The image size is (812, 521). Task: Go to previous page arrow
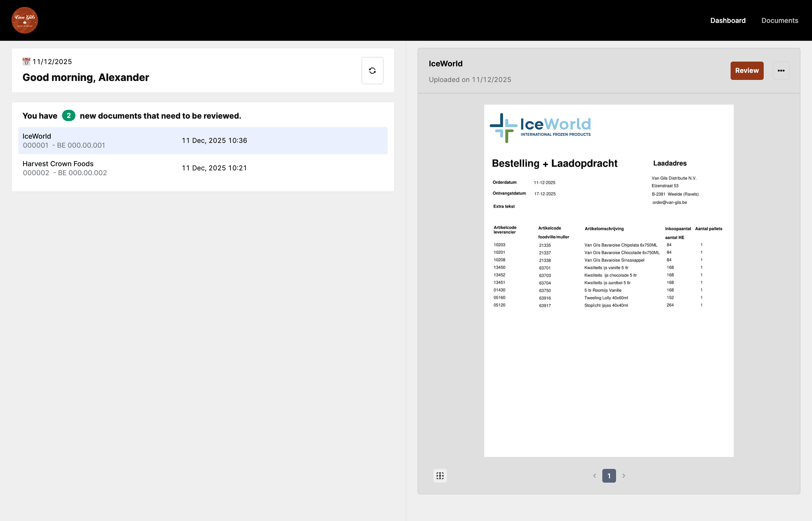coord(594,476)
